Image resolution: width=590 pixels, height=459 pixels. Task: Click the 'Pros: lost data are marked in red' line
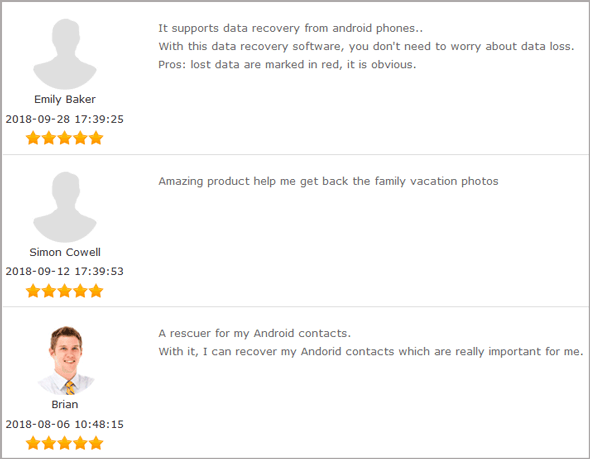click(x=287, y=65)
